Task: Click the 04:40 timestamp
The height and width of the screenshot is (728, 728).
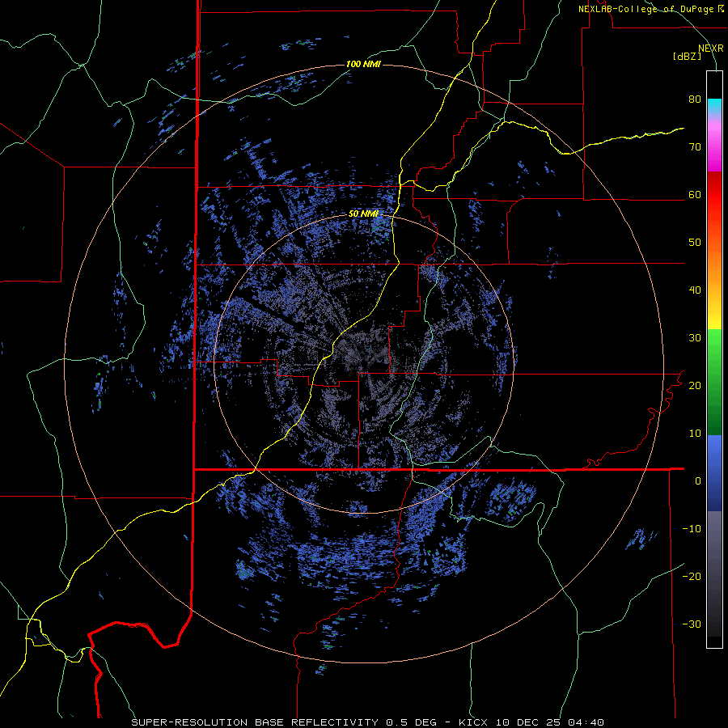Action: [x=585, y=722]
